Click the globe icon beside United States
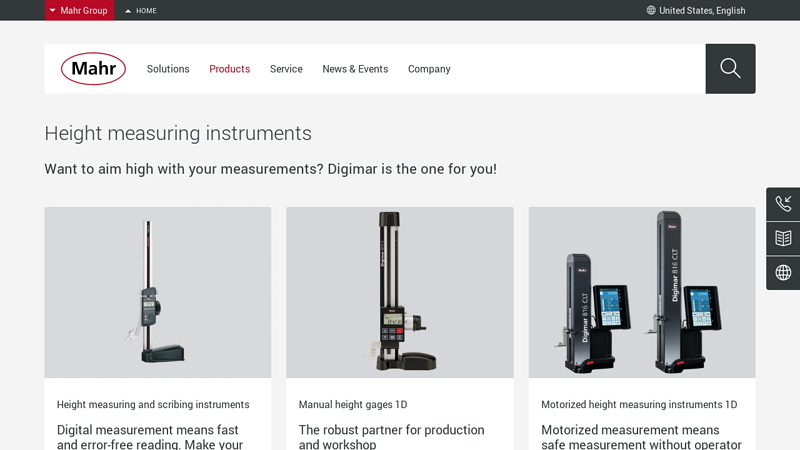 (x=651, y=10)
